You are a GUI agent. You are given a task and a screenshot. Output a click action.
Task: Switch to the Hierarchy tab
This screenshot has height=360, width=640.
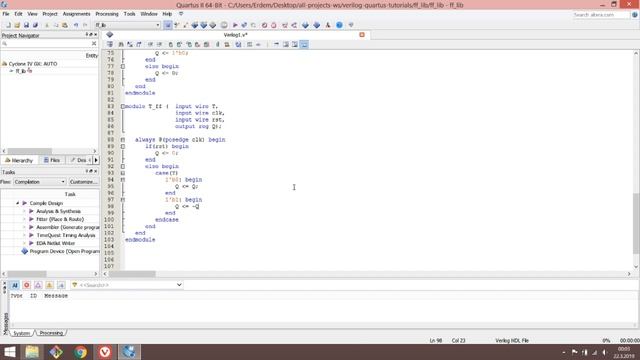point(19,160)
